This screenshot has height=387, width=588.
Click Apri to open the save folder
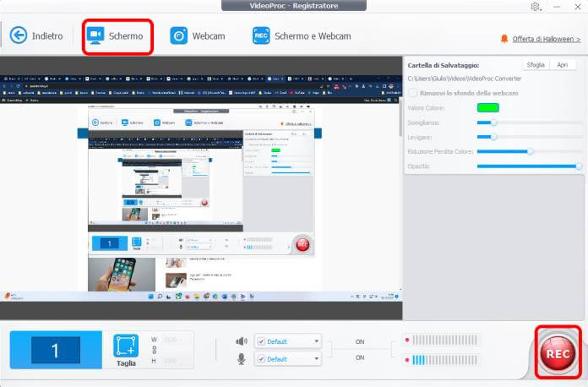click(x=562, y=65)
